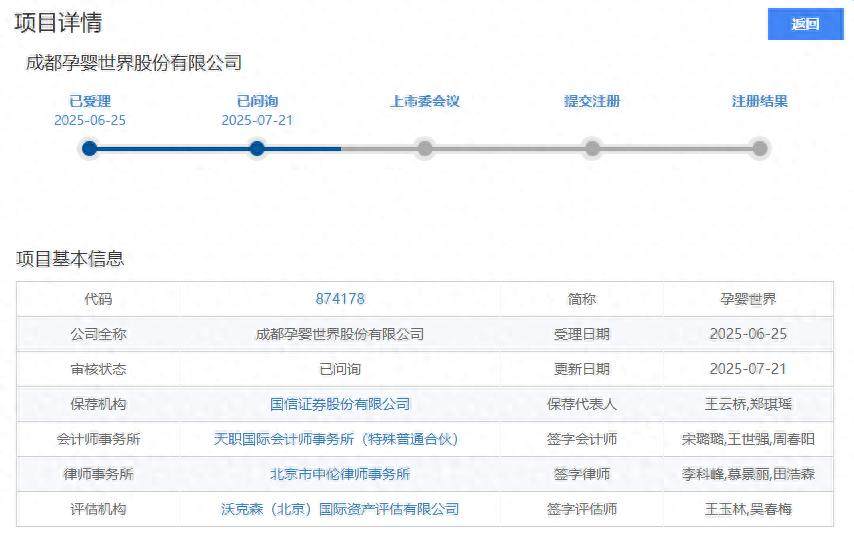The image size is (854, 533).
Task: Select the 已问询 timeline dot
Action: [257, 148]
